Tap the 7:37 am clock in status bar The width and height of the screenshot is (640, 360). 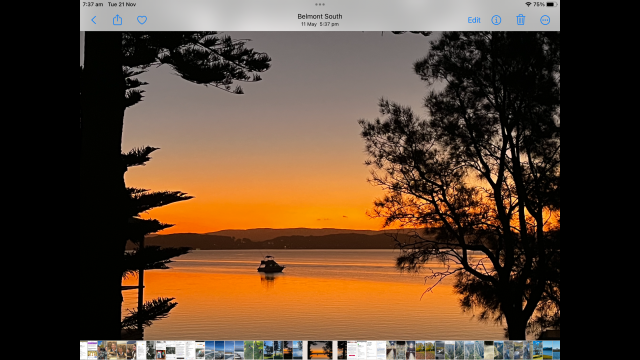pyautogui.click(x=93, y=4)
